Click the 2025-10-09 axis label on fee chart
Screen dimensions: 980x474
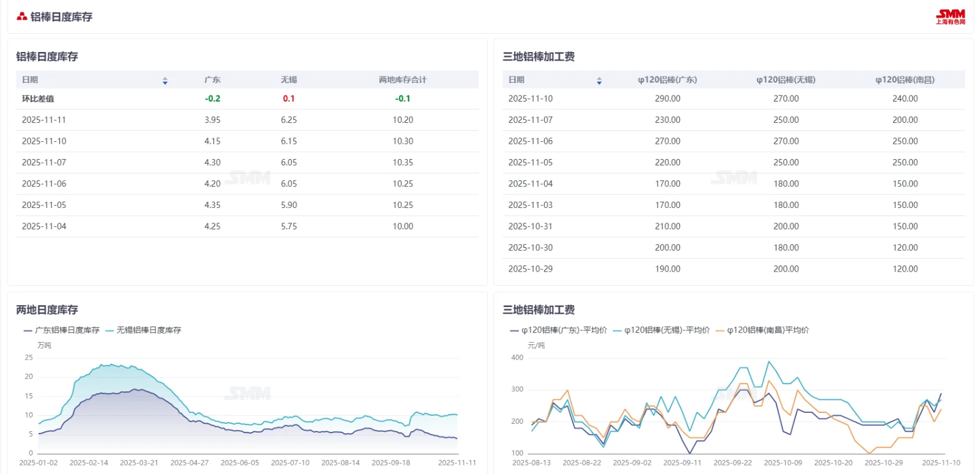coord(783,463)
